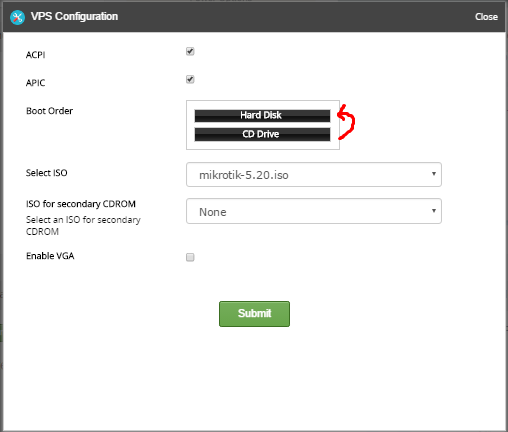Expand the secondary CDROM ISO dropdown
The width and height of the screenshot is (508, 432).
coord(314,211)
